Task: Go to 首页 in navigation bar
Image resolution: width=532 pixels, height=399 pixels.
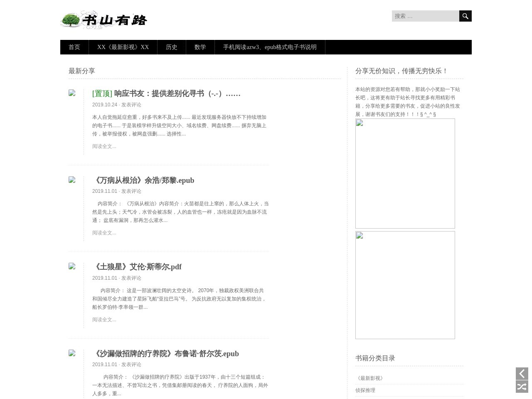Action: click(x=74, y=47)
